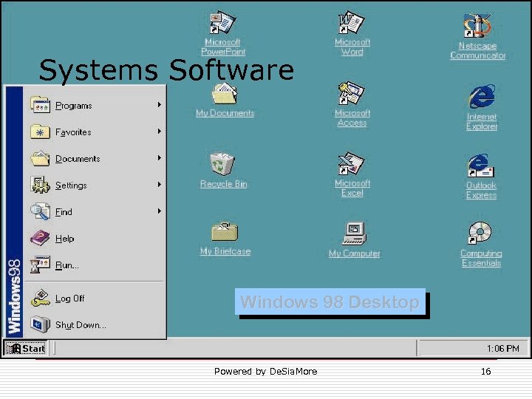532x399 pixels.
Task: Click the "Microsoft Access" label text
Action: (352, 117)
